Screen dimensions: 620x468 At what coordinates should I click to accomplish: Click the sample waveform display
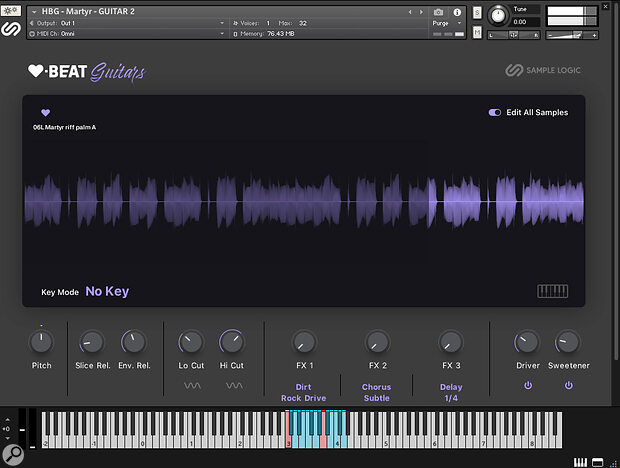304,202
